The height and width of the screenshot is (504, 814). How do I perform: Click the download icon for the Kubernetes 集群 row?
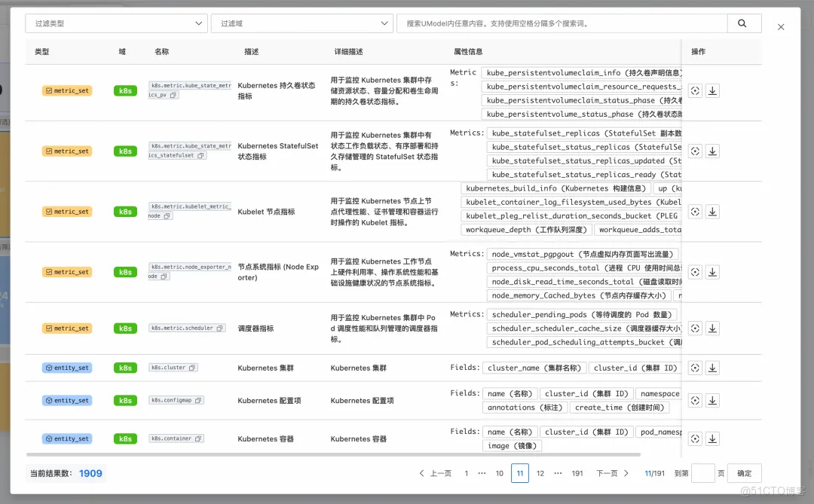(712, 368)
